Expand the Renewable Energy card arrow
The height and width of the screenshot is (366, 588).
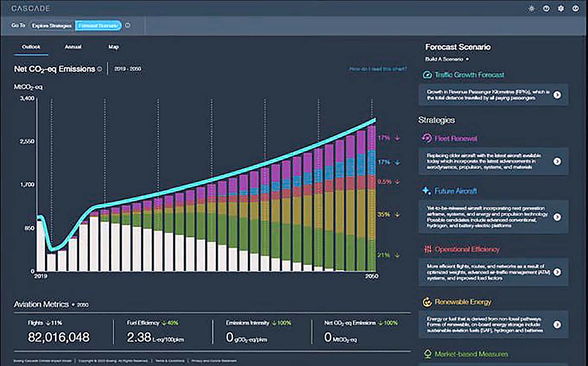tap(557, 324)
